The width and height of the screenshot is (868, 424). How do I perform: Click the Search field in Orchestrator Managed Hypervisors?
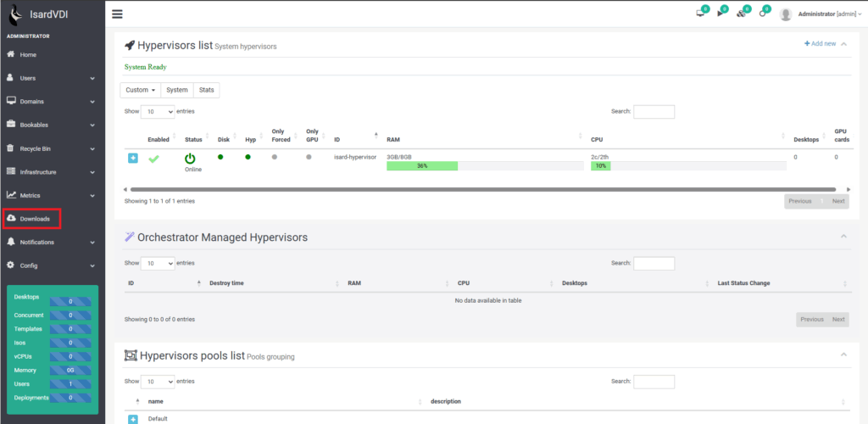click(654, 264)
